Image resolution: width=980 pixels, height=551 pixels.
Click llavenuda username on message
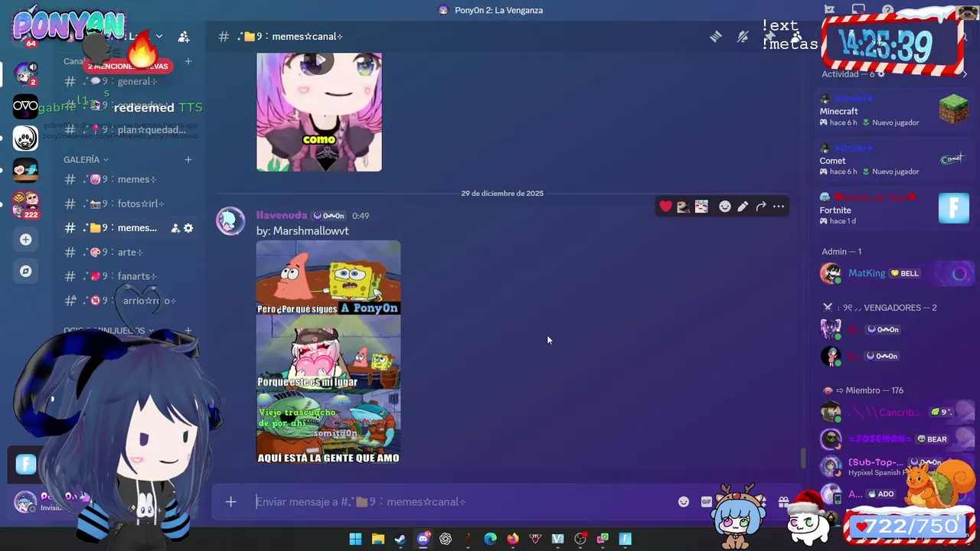(x=282, y=216)
